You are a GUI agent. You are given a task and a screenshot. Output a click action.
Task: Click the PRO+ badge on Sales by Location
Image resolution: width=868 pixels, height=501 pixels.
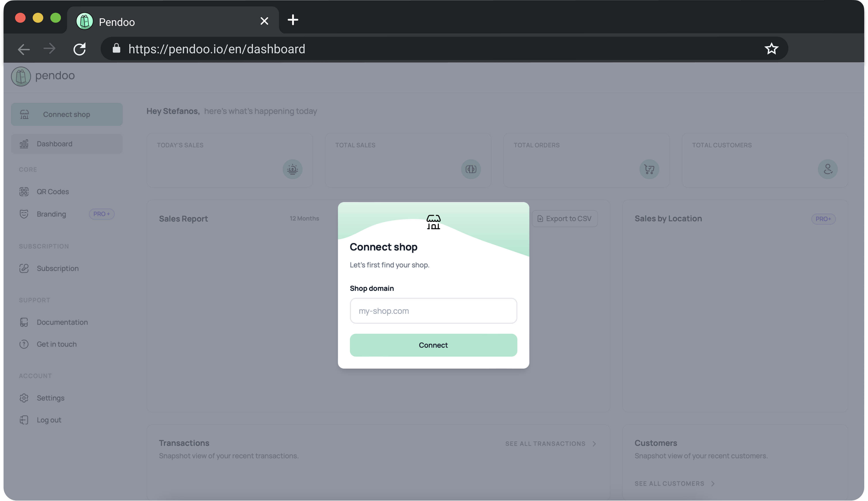(x=823, y=219)
